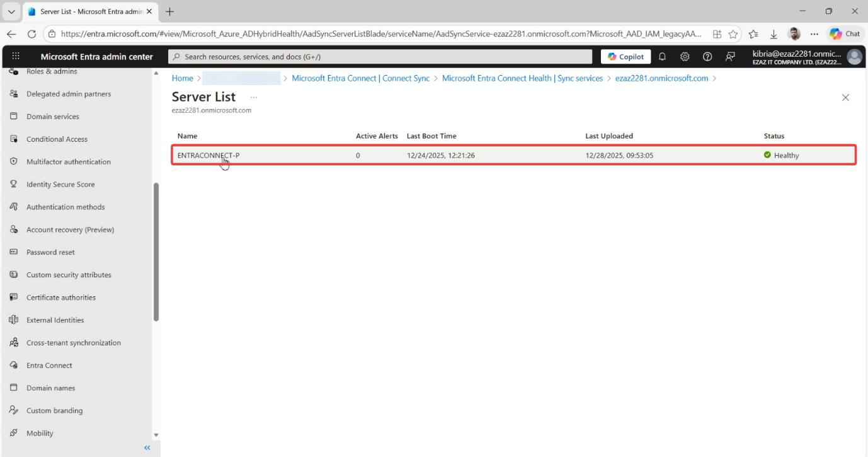
Task: Click the browser address bar URL
Action: (382, 34)
